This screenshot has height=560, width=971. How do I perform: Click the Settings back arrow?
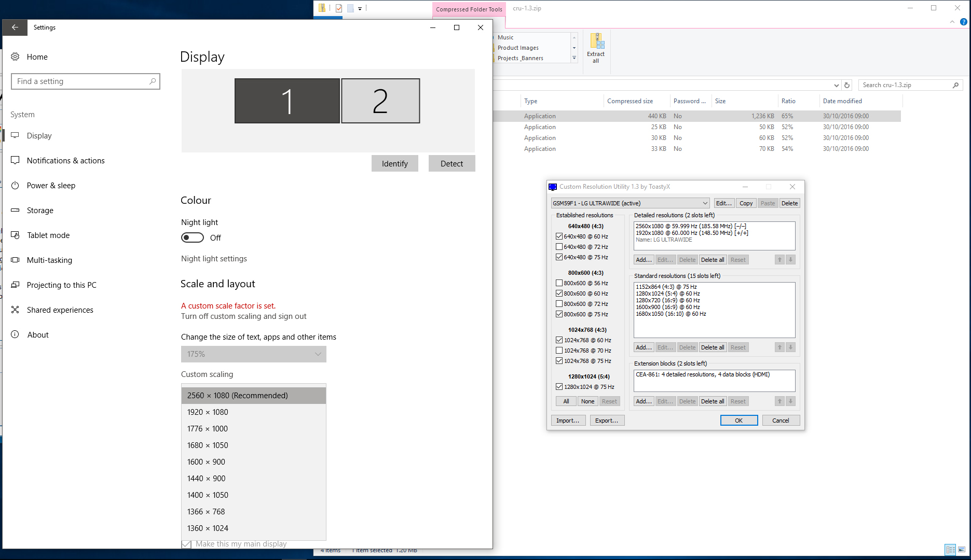click(x=15, y=27)
